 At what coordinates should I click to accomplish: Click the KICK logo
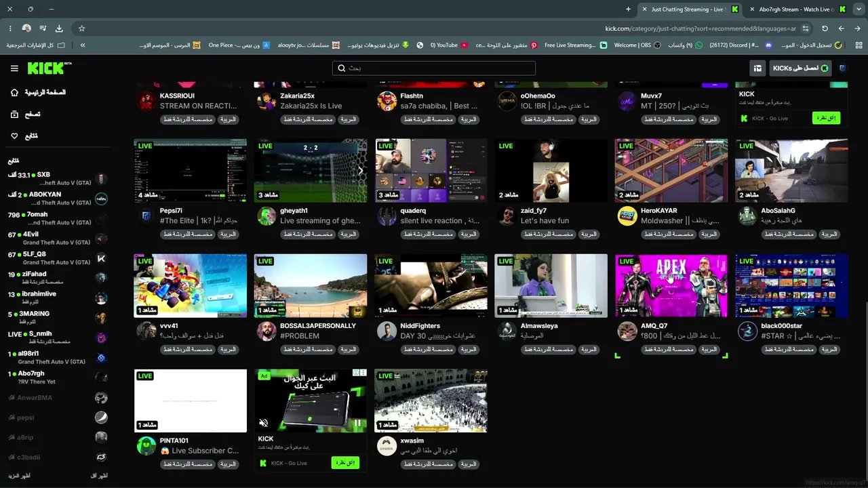pos(49,68)
